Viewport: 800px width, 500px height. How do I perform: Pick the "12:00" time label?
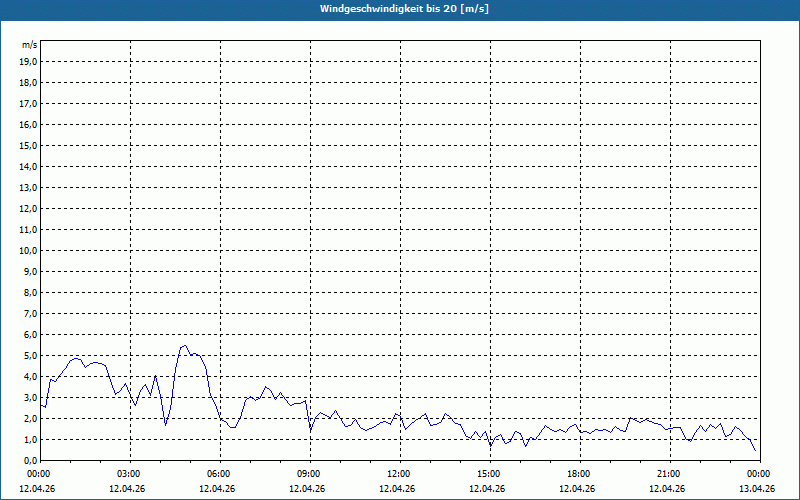[398, 474]
